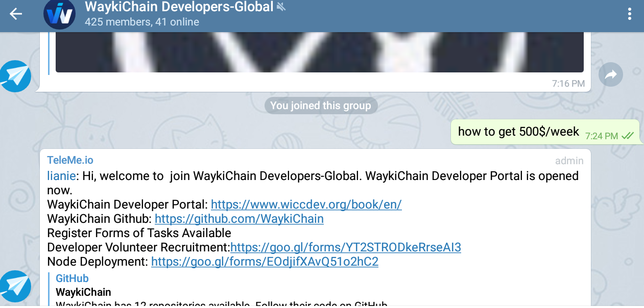Tap the GitHub link preview title

click(72, 278)
